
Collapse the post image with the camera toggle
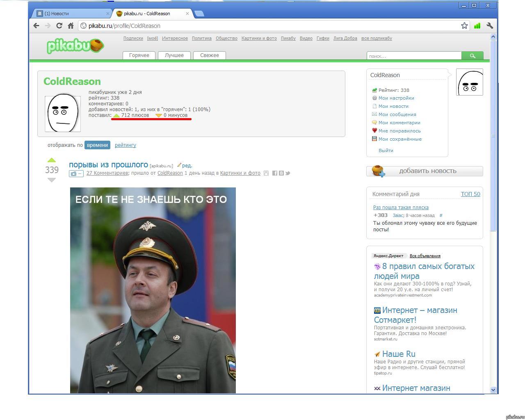[x=76, y=173]
